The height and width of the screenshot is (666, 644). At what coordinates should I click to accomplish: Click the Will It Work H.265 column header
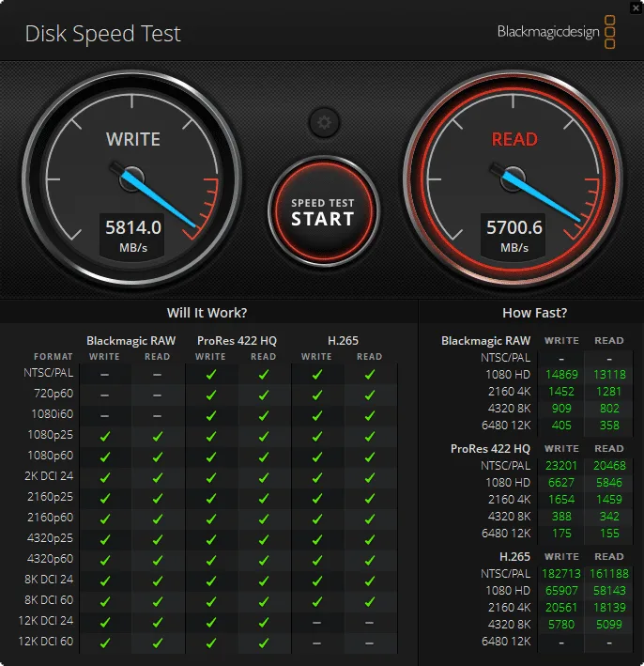(343, 341)
